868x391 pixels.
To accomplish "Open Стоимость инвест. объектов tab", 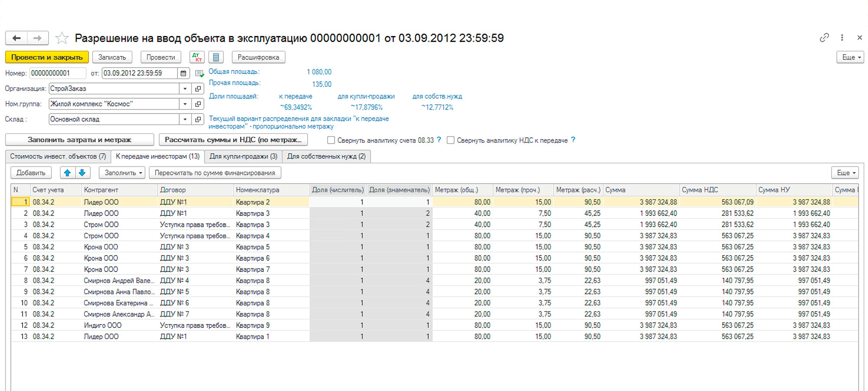I will 58,156.
